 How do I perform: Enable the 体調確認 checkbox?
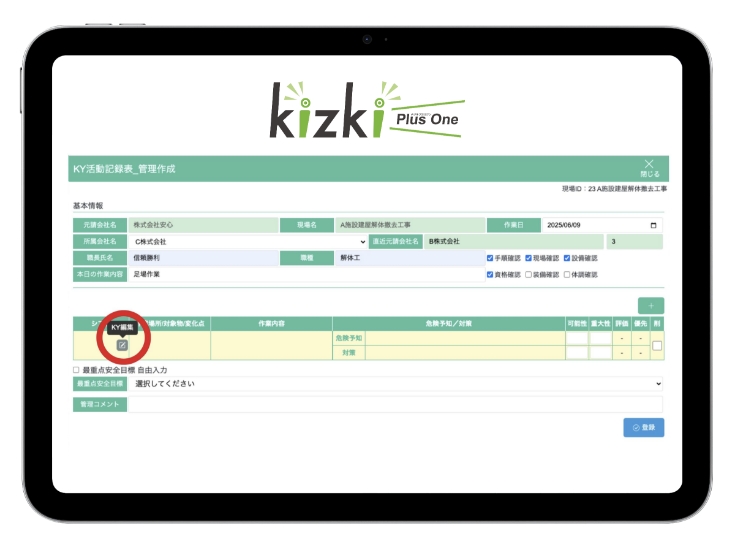(x=567, y=274)
